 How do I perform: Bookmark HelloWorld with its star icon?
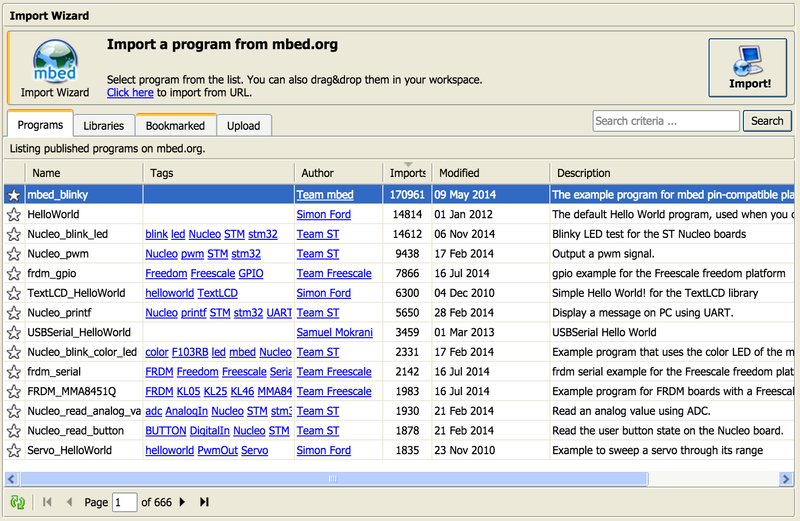pos(14,214)
